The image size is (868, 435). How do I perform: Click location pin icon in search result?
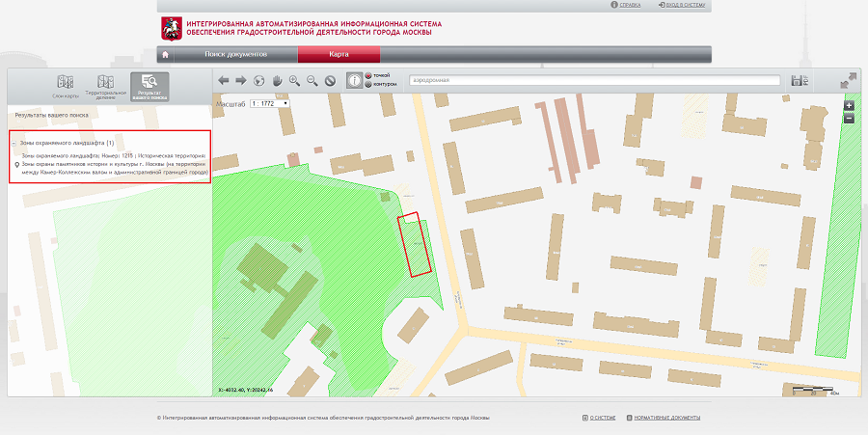(x=17, y=164)
